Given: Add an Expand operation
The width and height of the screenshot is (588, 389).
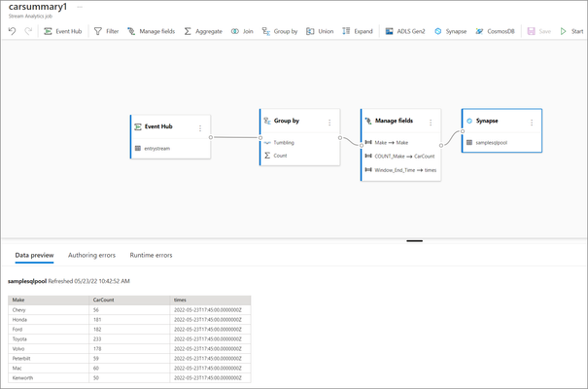Looking at the screenshot, I should pos(358,31).
